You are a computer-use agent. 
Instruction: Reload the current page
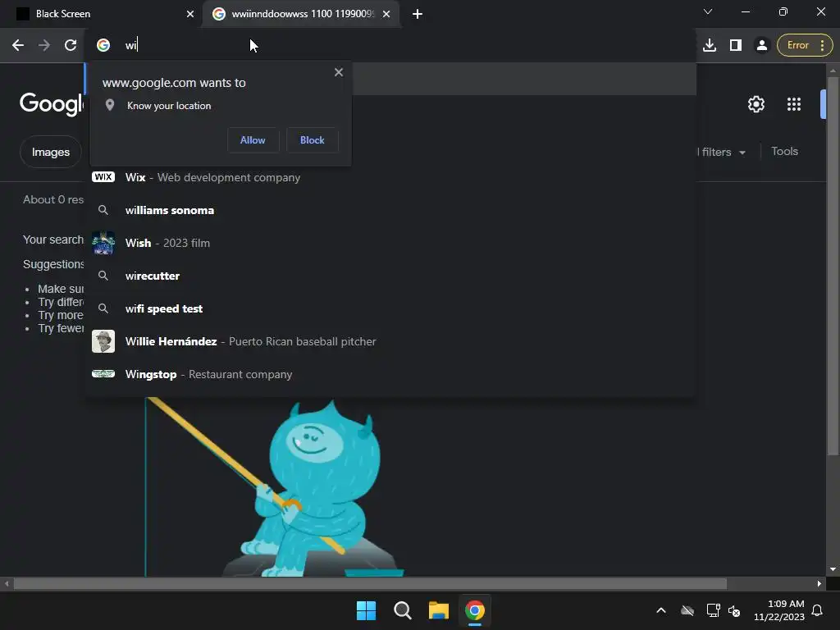point(71,46)
